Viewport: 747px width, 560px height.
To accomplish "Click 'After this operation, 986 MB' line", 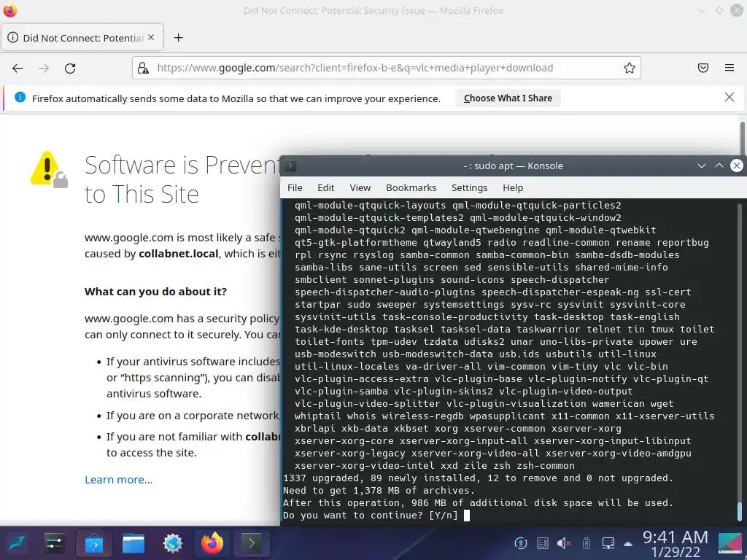I will coord(478,503).
